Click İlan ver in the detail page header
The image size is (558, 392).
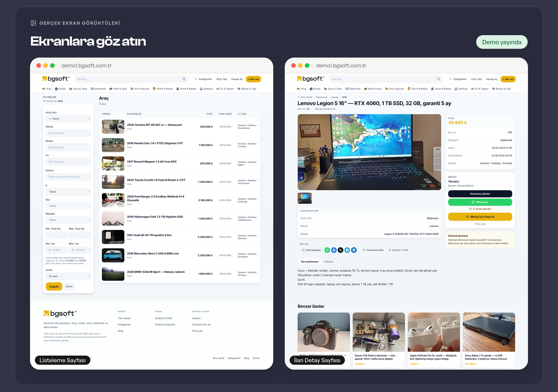tap(508, 79)
